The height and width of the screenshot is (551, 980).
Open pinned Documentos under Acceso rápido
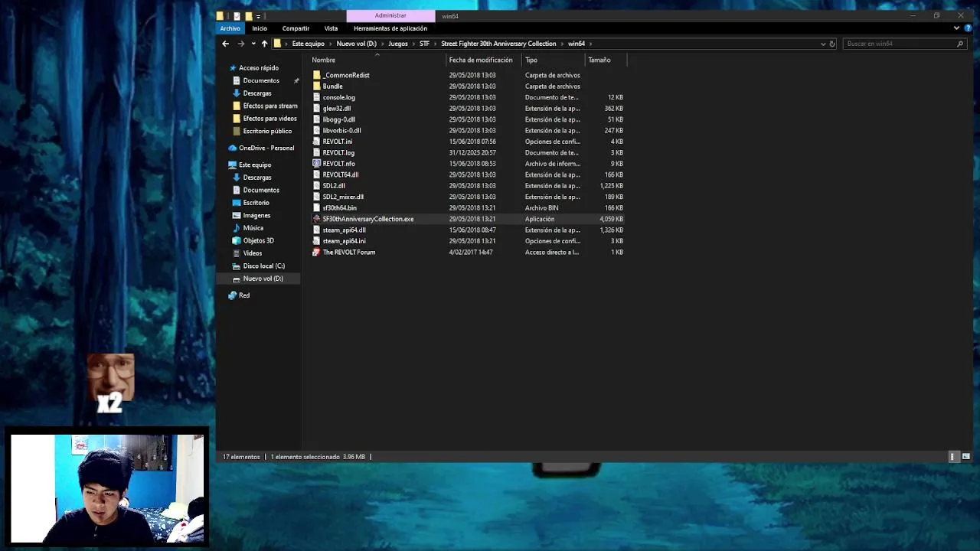261,80
